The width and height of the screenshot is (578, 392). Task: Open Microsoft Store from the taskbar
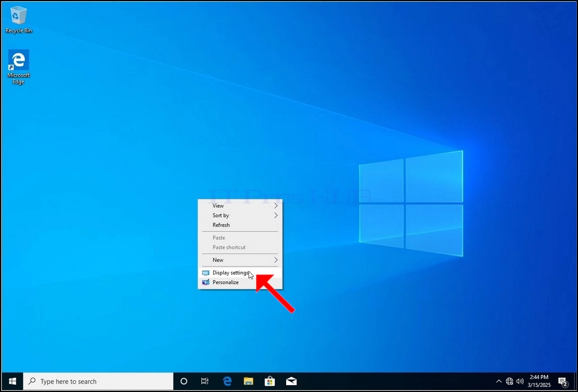coord(270,381)
